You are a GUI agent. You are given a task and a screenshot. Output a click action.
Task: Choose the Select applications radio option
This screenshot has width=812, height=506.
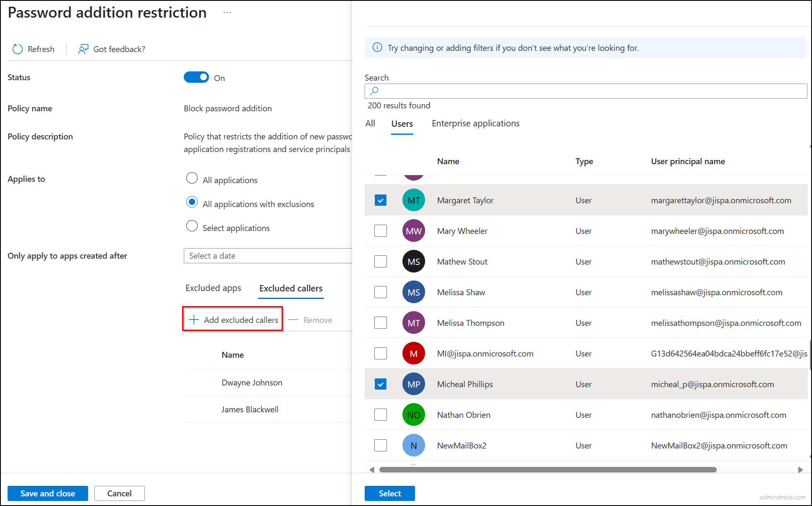pyautogui.click(x=192, y=226)
